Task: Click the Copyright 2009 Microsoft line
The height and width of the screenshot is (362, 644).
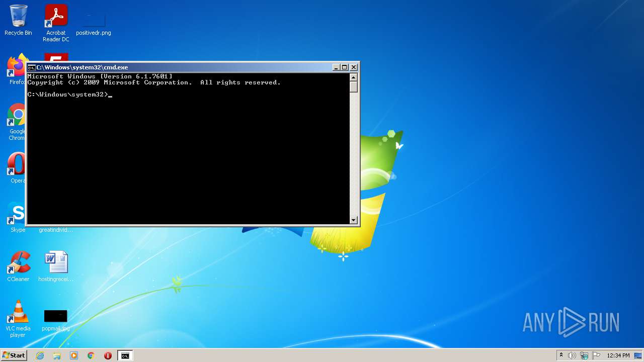Action: tap(154, 82)
